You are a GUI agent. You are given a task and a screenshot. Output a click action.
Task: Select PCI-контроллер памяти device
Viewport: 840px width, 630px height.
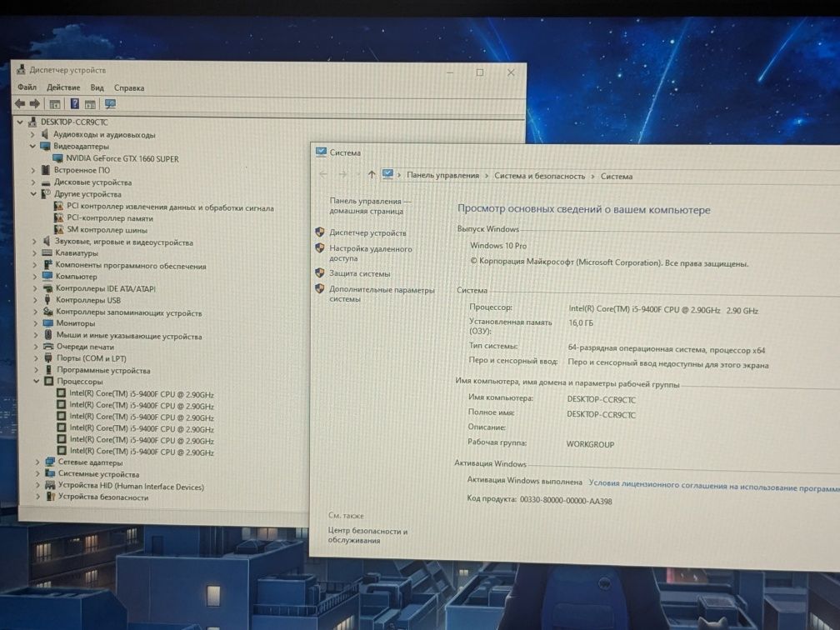[110, 218]
